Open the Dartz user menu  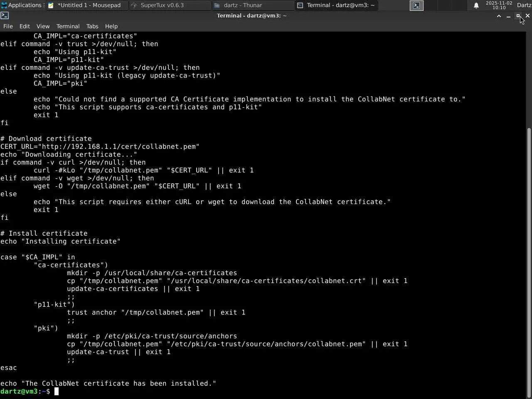524,5
